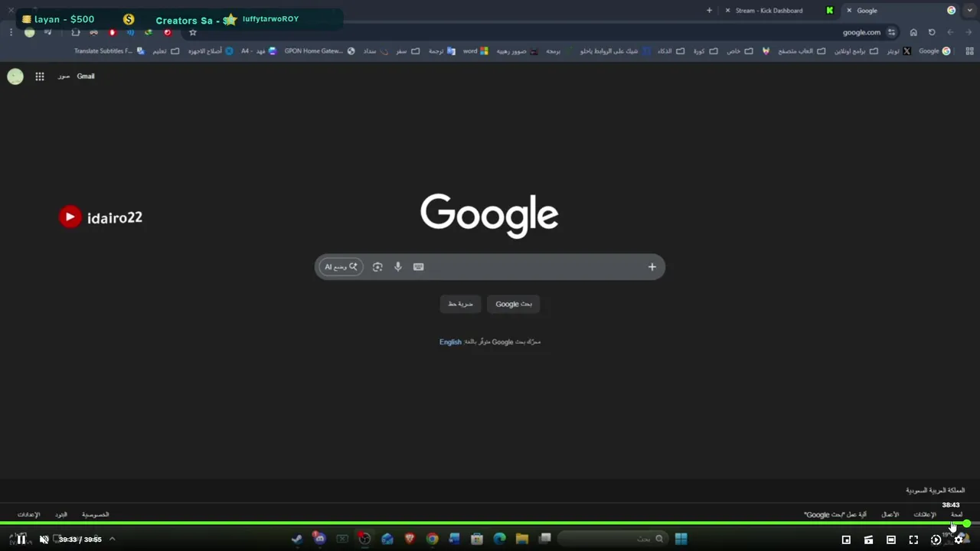The height and width of the screenshot is (551, 980).
Task: Open AI mode in the search box
Action: point(341,267)
